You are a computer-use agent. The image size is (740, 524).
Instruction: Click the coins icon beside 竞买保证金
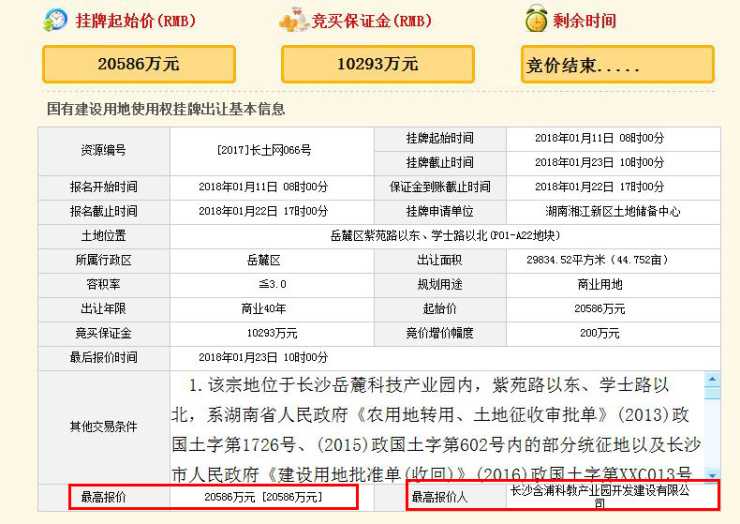[x=294, y=20]
